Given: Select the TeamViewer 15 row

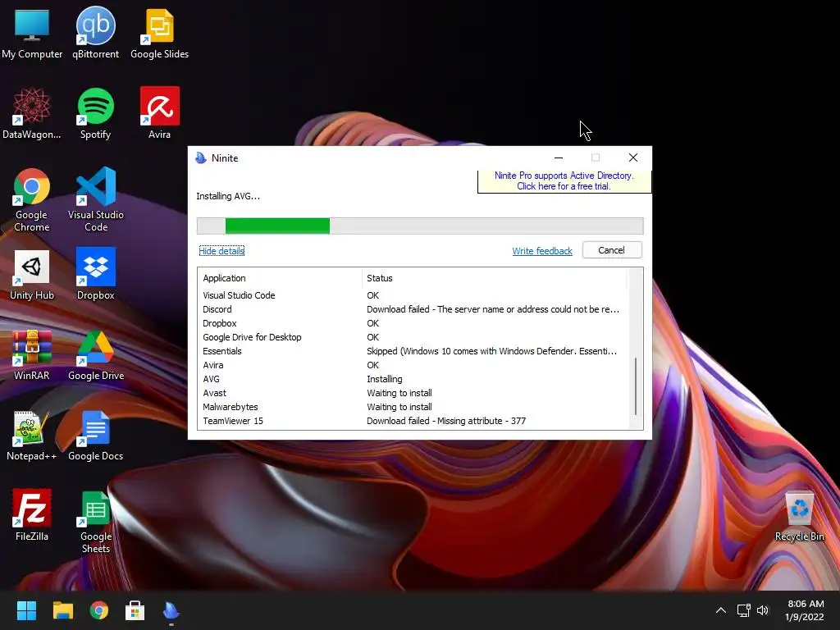Looking at the screenshot, I should pos(413,421).
